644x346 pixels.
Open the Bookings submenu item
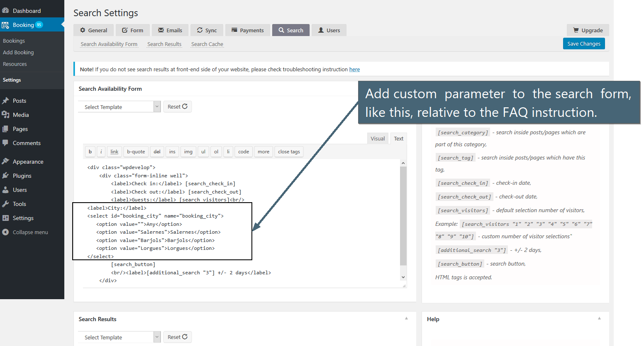[14, 41]
